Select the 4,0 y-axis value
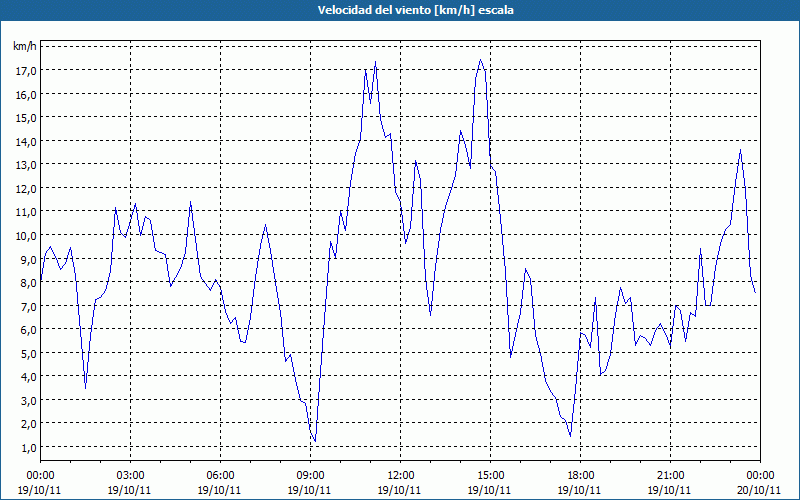Viewport: 800px width, 500px height. tap(28, 377)
